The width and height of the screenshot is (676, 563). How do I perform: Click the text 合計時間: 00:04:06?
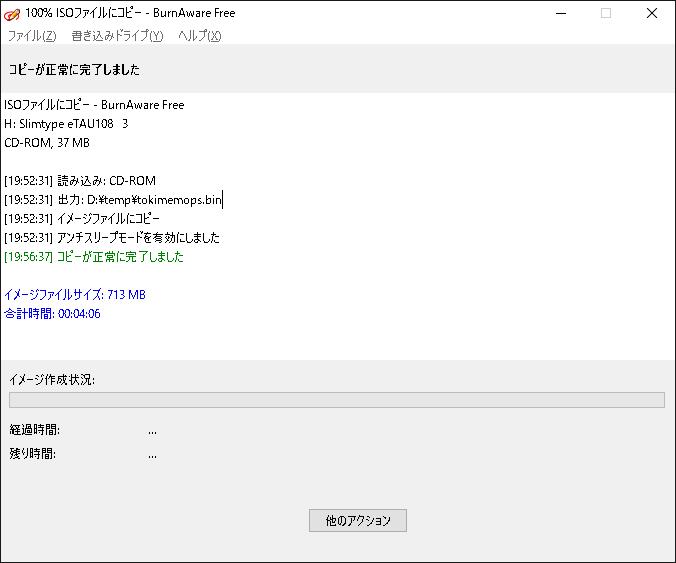(x=52, y=313)
